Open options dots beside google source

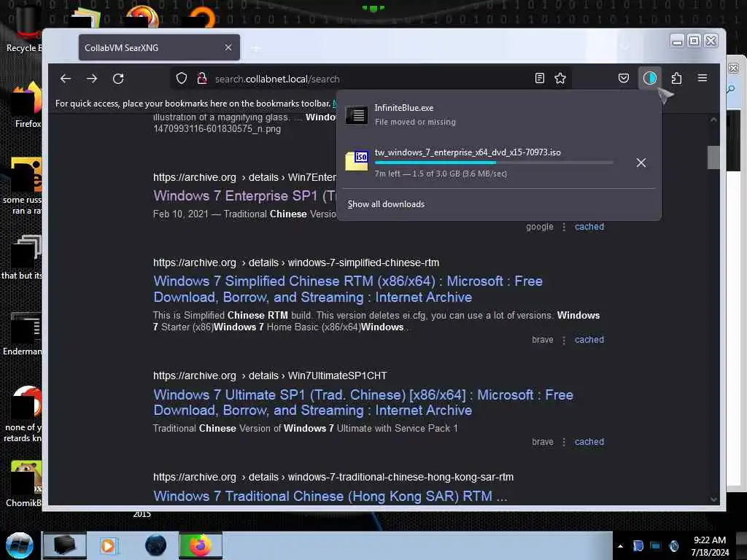pyautogui.click(x=564, y=227)
